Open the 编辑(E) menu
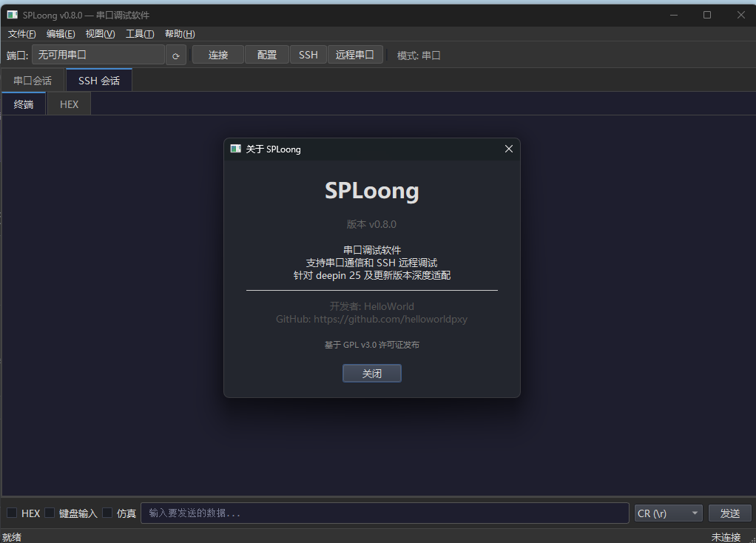756x543 pixels. [x=61, y=34]
